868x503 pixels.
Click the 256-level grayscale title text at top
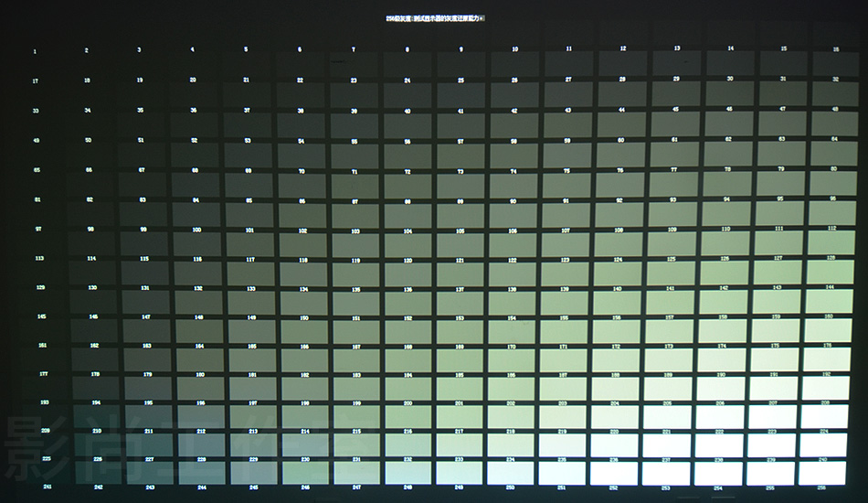435,17
